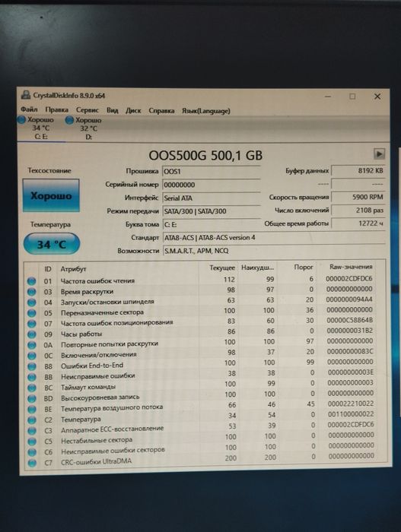
Task: Click the rotation rate value 5900 RPM
Action: pos(358,197)
